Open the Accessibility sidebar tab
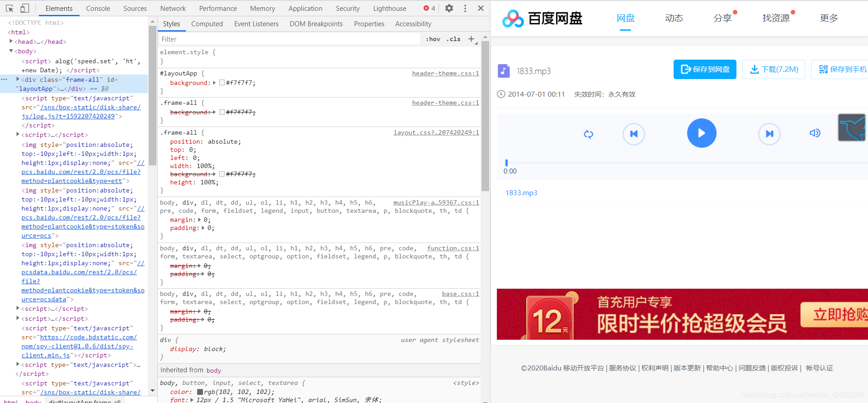Viewport: 868px width, 403px height. click(x=413, y=24)
